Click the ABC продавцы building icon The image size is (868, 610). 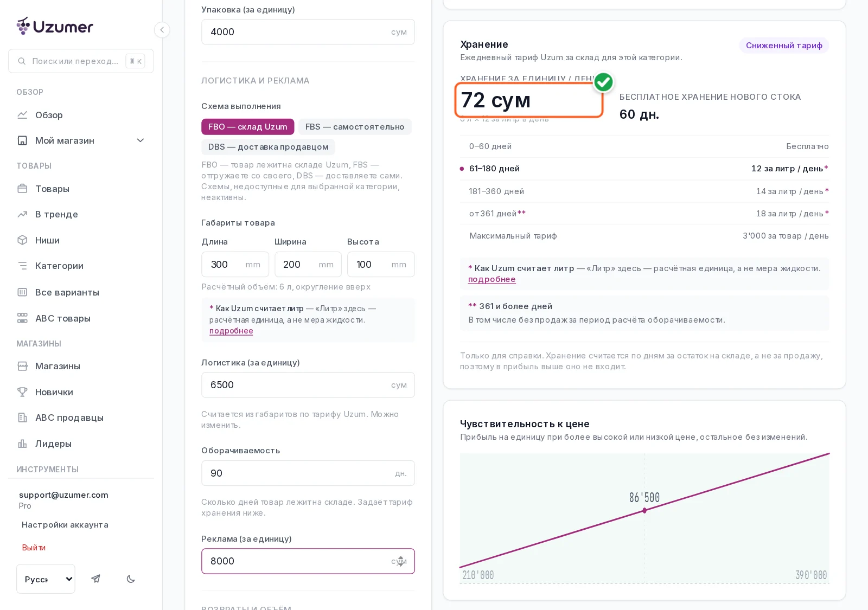coord(22,418)
